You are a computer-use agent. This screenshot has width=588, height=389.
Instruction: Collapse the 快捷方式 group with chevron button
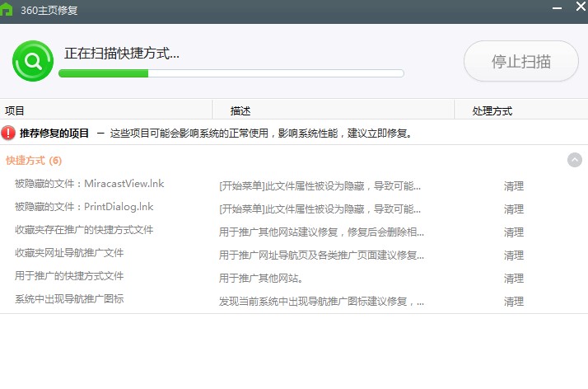575,160
